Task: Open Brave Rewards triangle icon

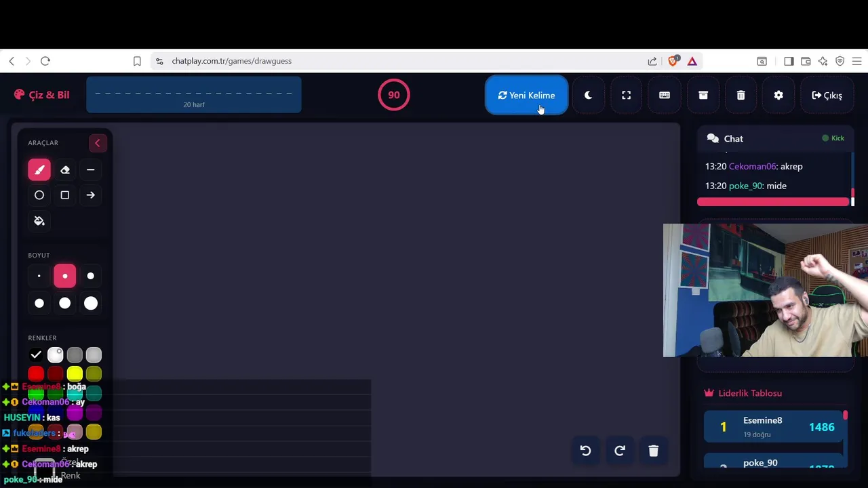Action: click(692, 61)
